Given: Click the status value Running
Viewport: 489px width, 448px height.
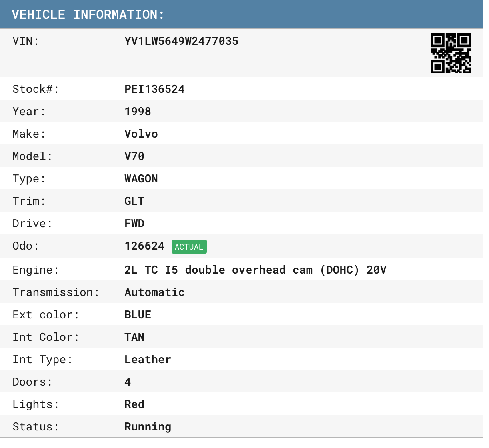Looking at the screenshot, I should click(x=148, y=427).
